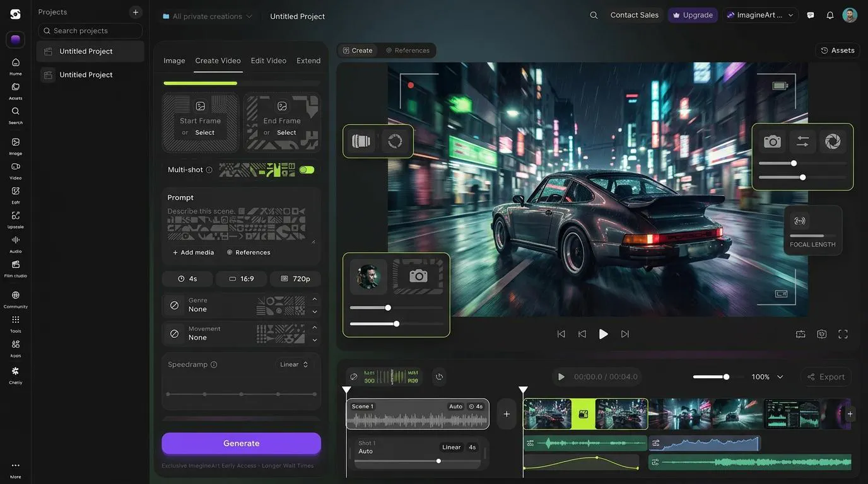Viewport: 868px width, 484px height.
Task: Select the Scene 1 audio clip
Action: [418, 414]
